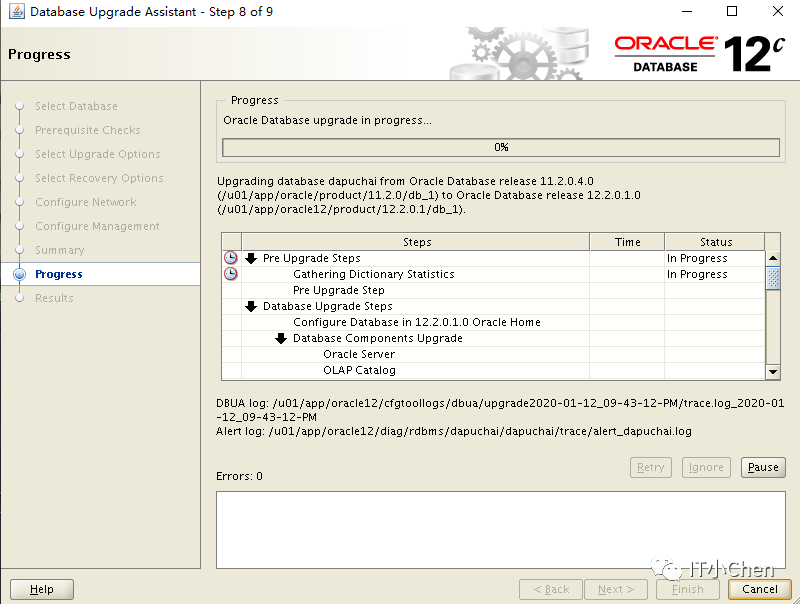The width and height of the screenshot is (800, 604).
Task: Click the Oracle Database upgrade in progress message
Action: click(x=327, y=120)
